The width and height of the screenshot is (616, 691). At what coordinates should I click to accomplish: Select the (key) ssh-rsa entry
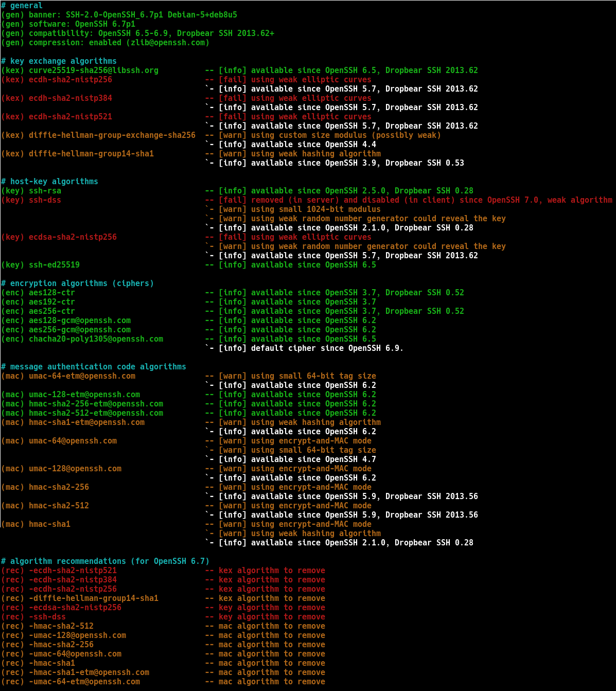point(31,191)
